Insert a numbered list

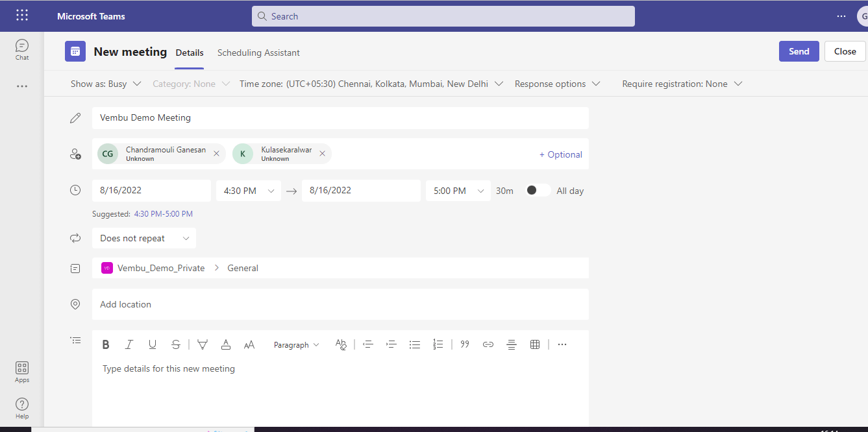438,344
